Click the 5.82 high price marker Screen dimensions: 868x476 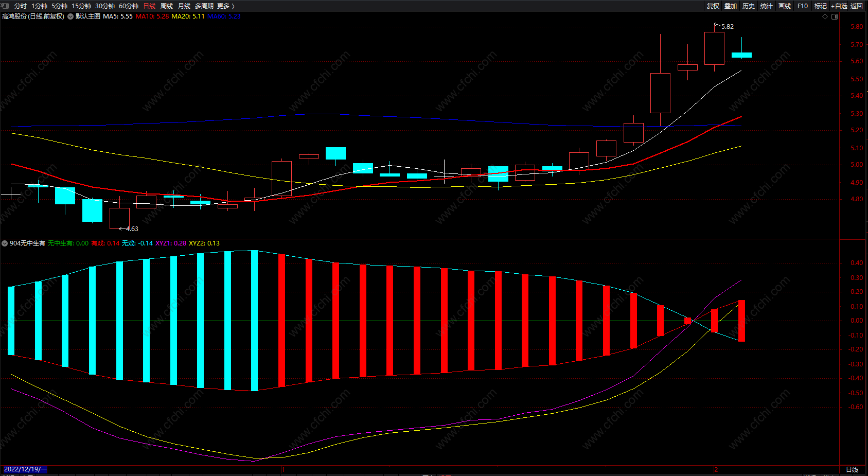[x=728, y=27]
